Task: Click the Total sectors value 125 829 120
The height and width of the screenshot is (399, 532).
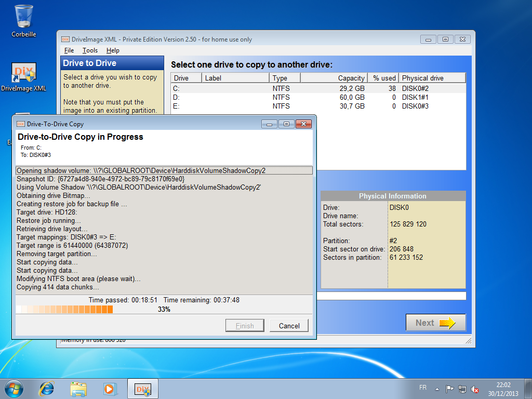Action: point(408,224)
